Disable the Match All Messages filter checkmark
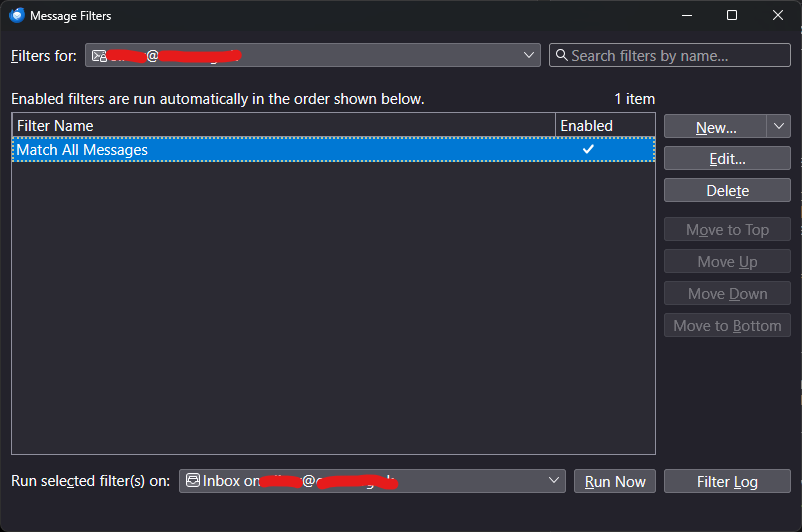This screenshot has height=532, width=802. coord(588,150)
